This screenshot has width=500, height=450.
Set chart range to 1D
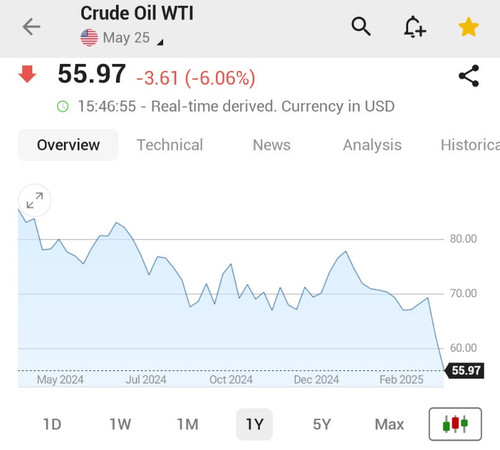pyautogui.click(x=52, y=424)
